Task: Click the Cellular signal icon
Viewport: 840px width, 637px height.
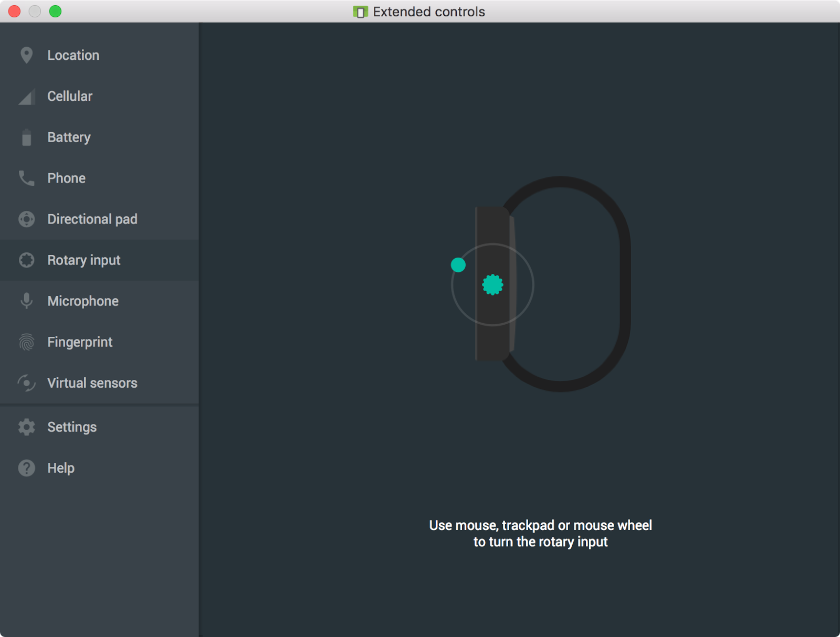Action: [x=26, y=97]
